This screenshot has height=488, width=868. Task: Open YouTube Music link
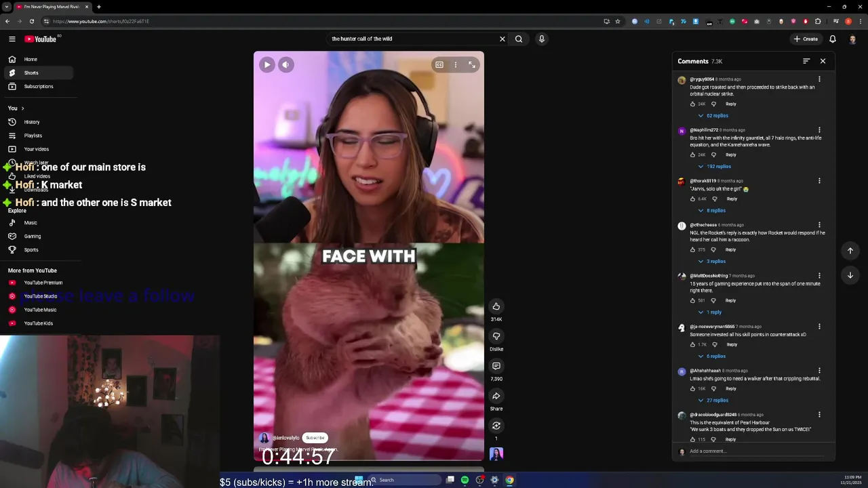click(x=39, y=310)
